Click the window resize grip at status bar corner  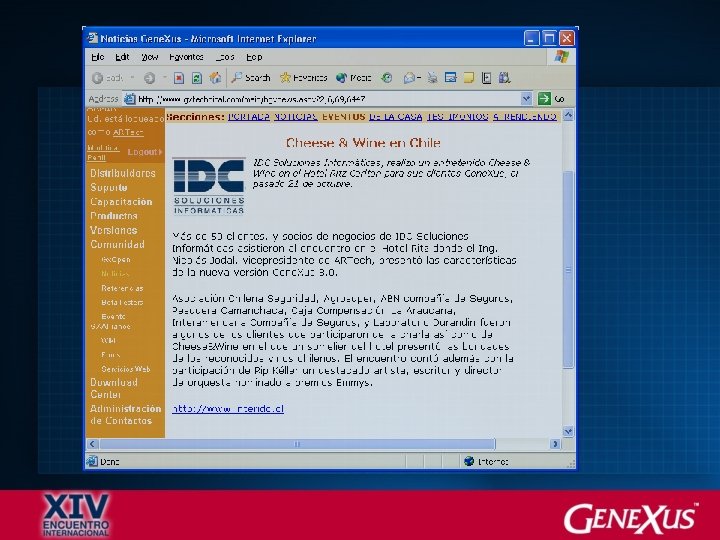571,464
